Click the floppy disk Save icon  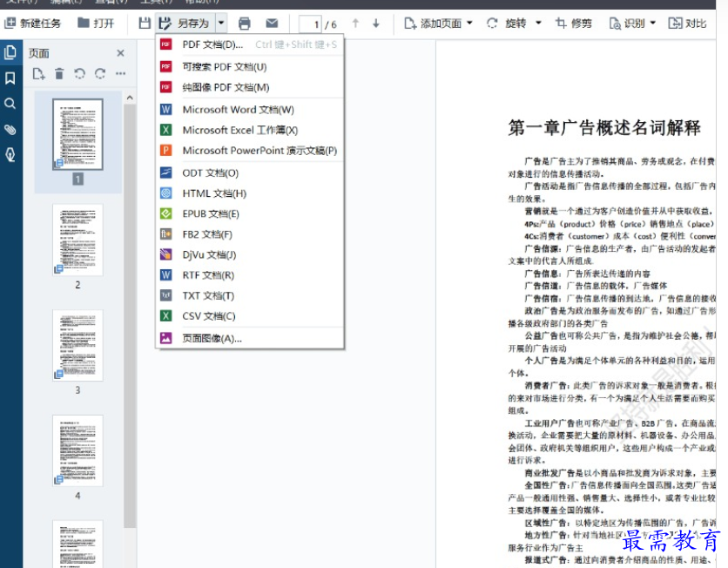point(145,23)
